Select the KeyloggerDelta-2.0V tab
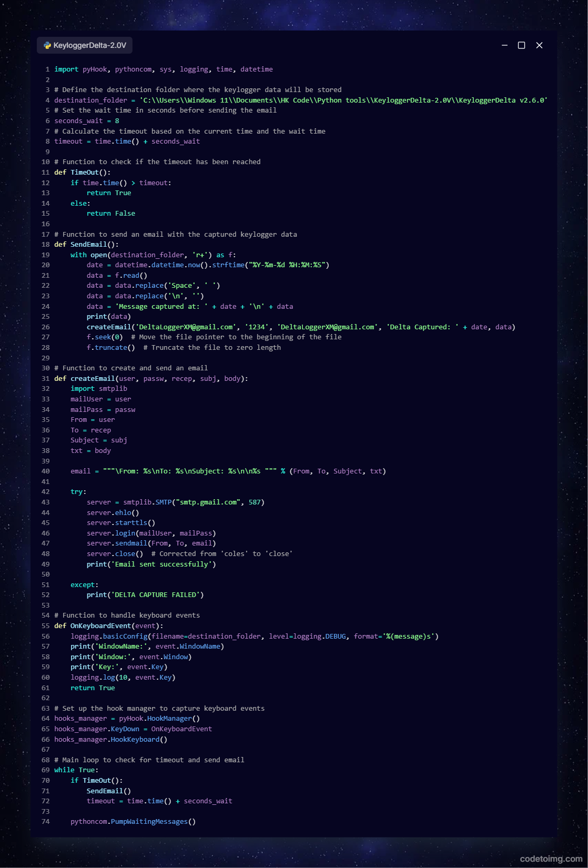The width and height of the screenshot is (588, 868). pyautogui.click(x=85, y=45)
